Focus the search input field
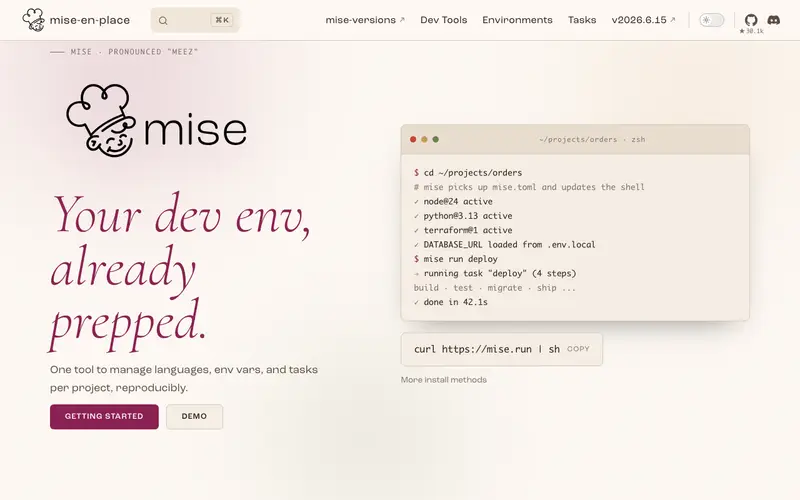 pos(195,20)
